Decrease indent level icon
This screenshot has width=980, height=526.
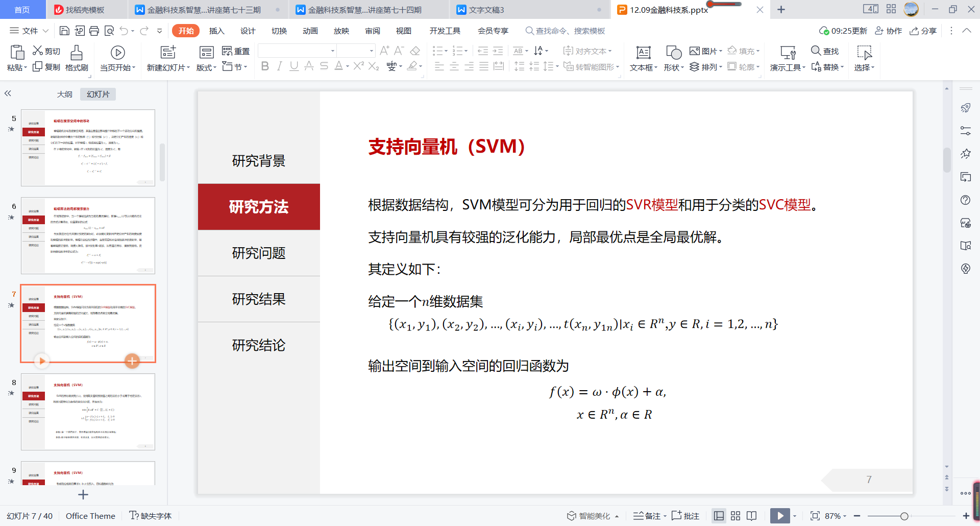(483, 51)
